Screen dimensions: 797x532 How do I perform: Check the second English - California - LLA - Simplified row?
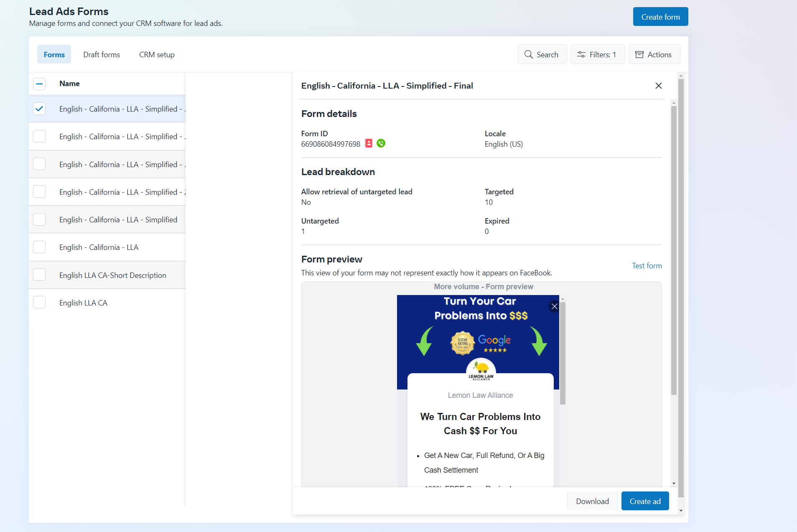tap(39, 136)
